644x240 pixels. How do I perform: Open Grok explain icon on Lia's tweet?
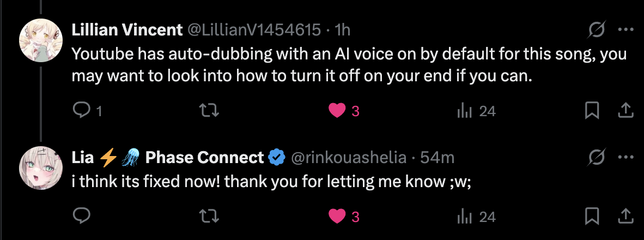[x=597, y=158]
